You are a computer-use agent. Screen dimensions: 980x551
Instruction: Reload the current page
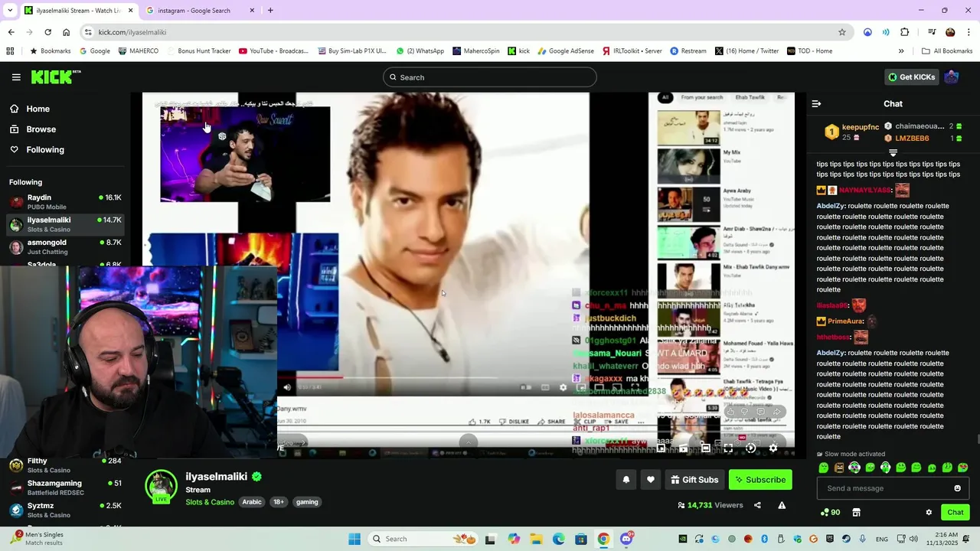[47, 32]
